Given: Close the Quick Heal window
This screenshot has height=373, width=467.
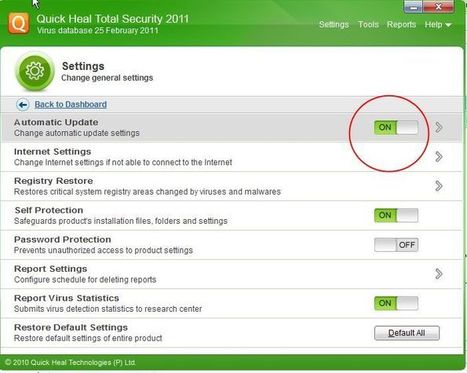Looking at the screenshot, I should tap(438, 7).
